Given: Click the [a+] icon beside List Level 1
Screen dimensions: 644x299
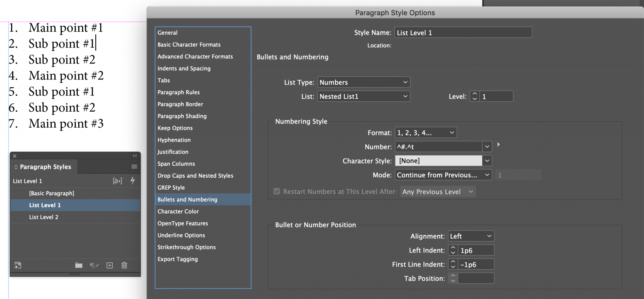Looking at the screenshot, I should click(x=118, y=181).
